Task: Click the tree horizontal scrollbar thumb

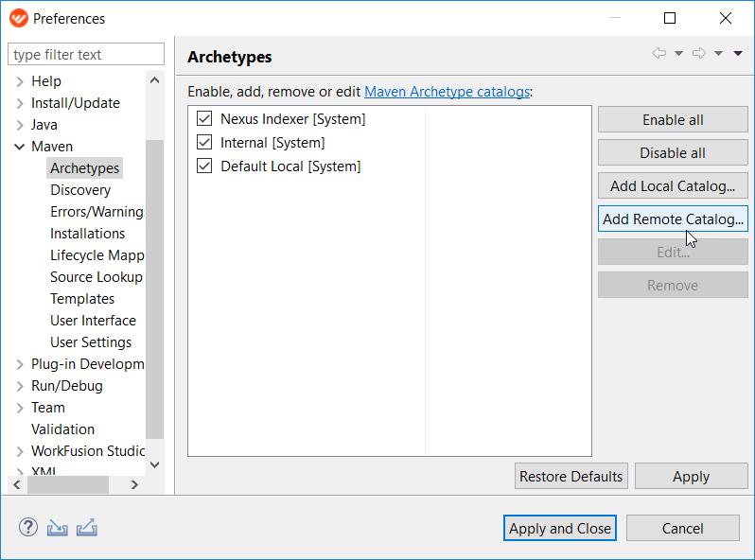Action: pos(68,484)
